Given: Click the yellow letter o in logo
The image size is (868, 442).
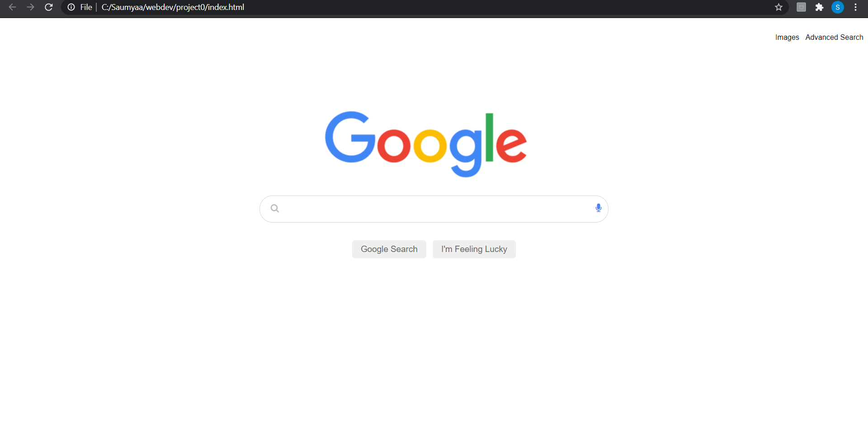Looking at the screenshot, I should pos(430,145).
